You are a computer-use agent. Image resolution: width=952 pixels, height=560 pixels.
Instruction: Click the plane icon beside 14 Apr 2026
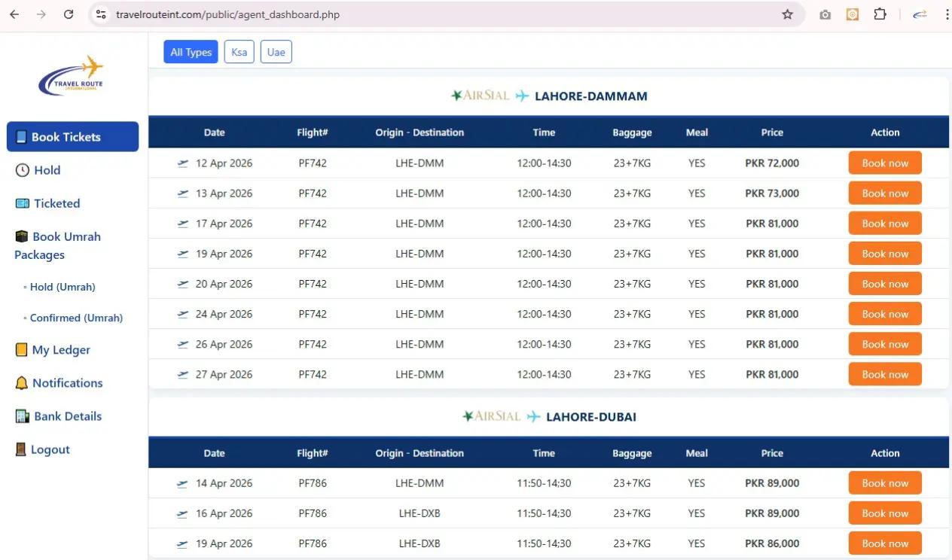click(183, 483)
